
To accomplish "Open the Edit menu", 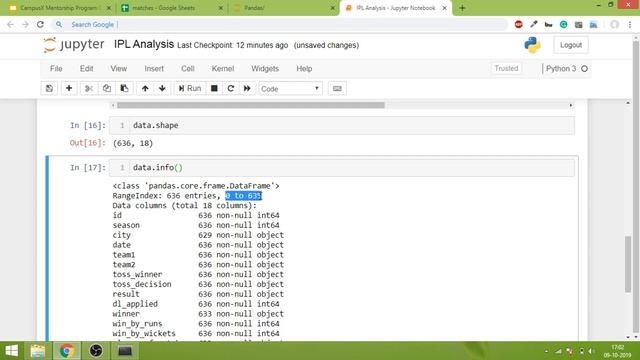I will point(87,69).
